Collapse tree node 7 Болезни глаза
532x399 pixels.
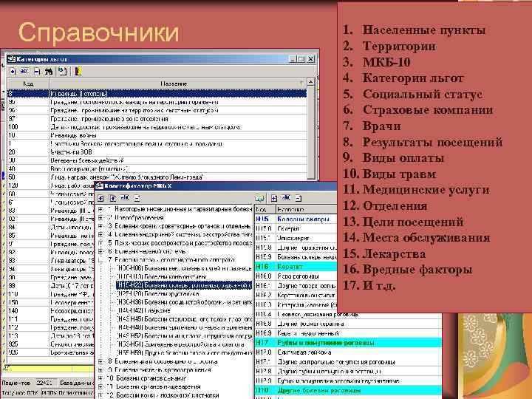tap(100, 260)
